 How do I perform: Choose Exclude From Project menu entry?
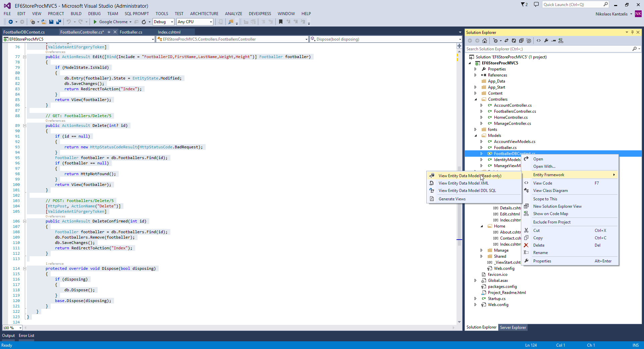click(570, 222)
